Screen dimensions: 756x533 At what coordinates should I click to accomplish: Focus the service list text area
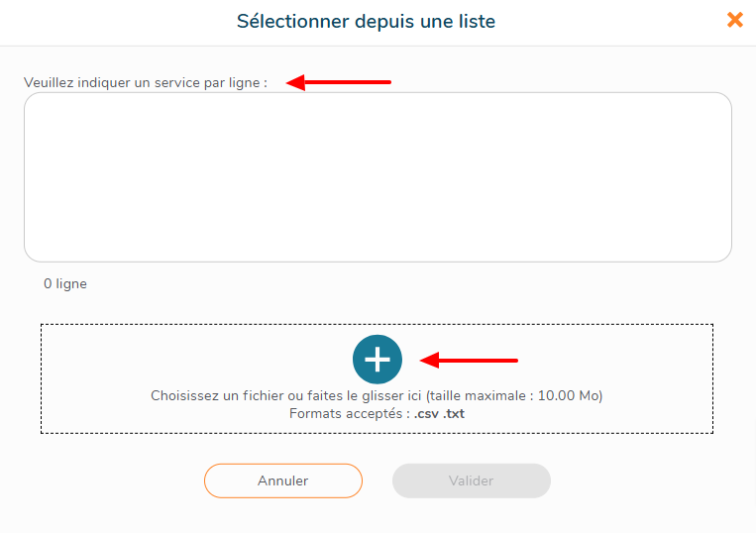378,177
